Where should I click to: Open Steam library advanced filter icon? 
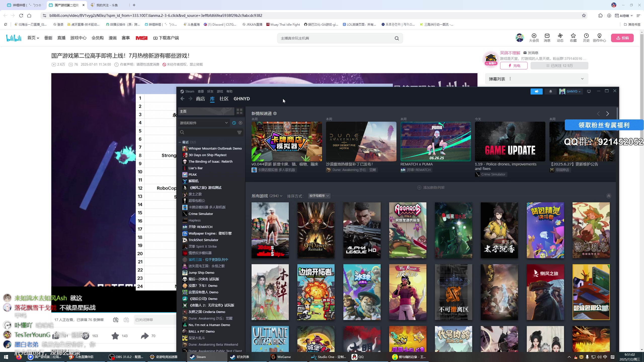coord(239,132)
